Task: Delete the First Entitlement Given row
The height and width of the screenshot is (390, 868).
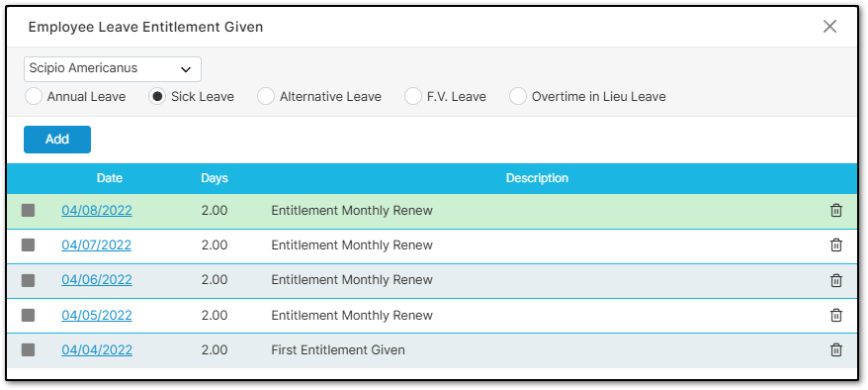Action: pyautogui.click(x=836, y=350)
